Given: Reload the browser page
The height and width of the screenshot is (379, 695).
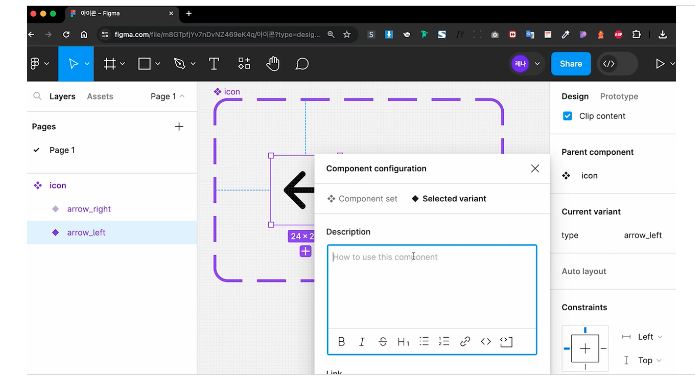Looking at the screenshot, I should click(x=66, y=35).
